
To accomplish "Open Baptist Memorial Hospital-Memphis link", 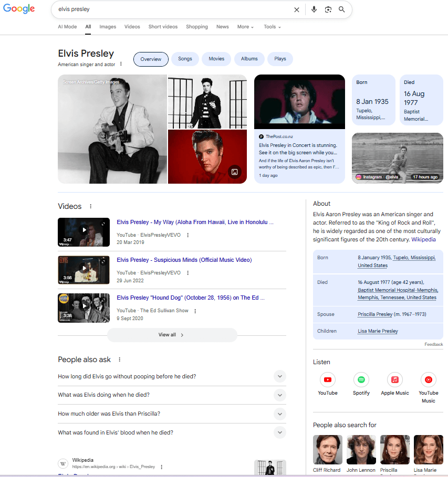I will 398,290.
